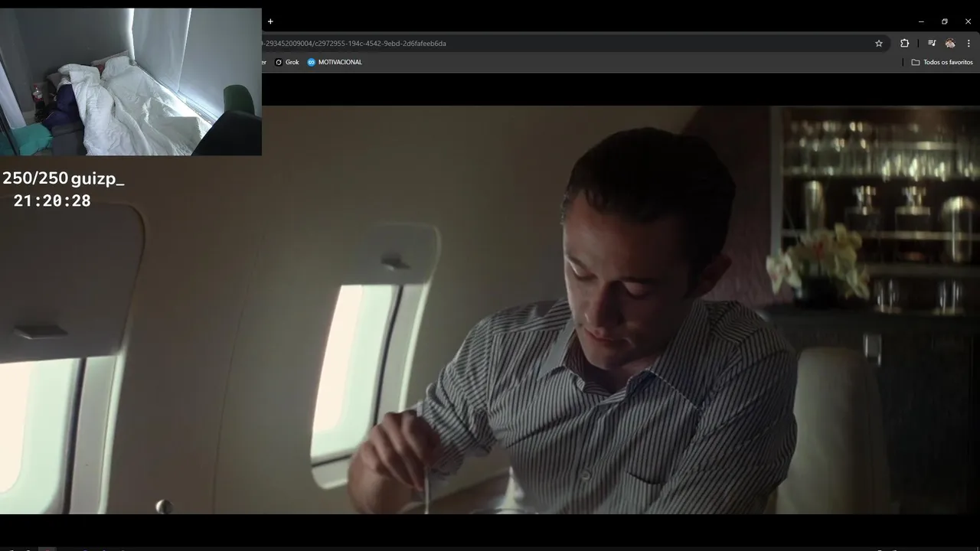Click the movie video player area
980x551 pixels.
[x=490, y=310]
